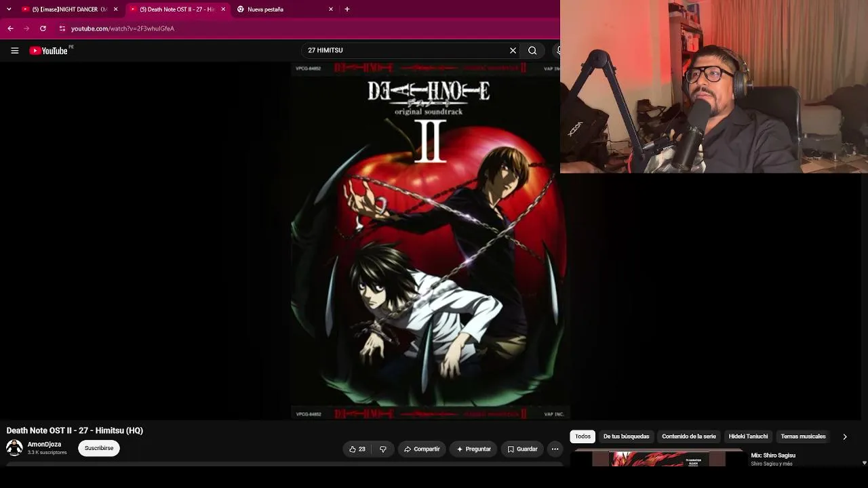Select the Temas musicales chip

(803, 436)
